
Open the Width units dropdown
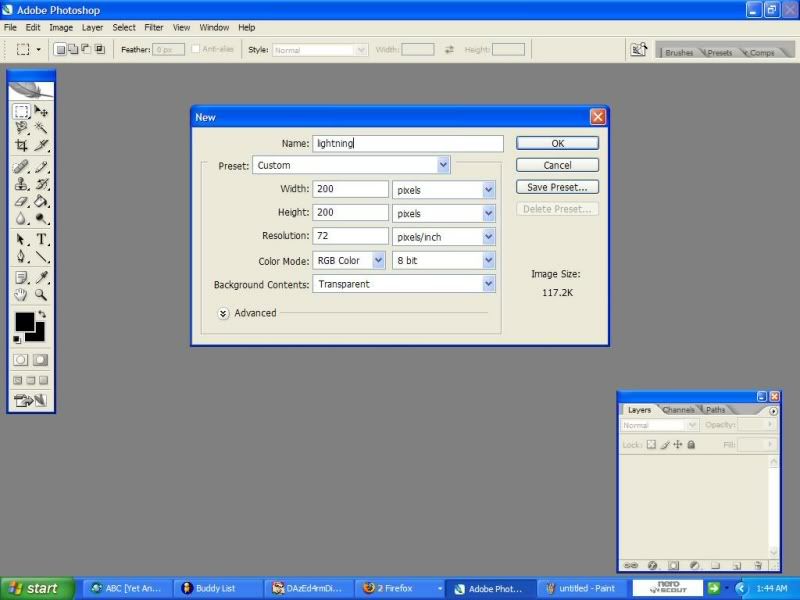pos(443,190)
